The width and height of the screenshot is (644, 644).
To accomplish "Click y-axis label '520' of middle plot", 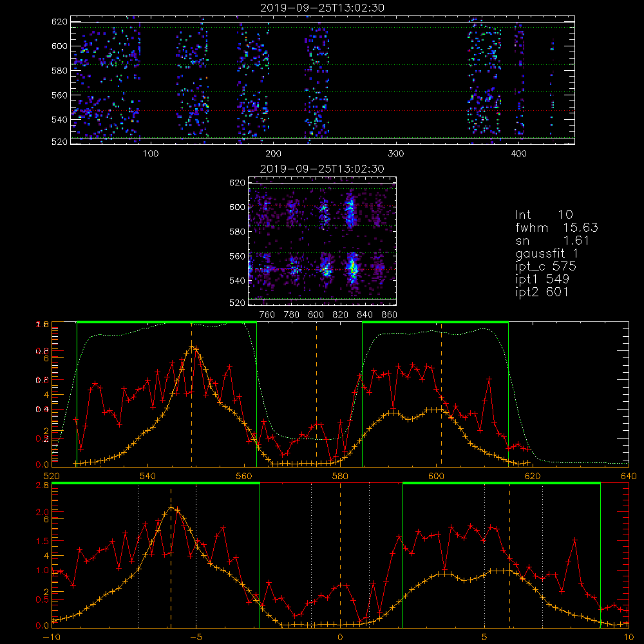I will (238, 303).
